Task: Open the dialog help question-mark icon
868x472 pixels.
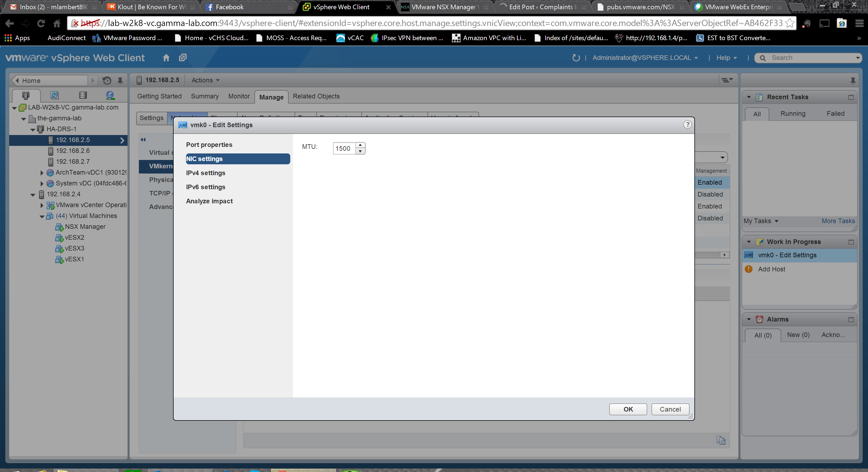Action: pyautogui.click(x=687, y=124)
